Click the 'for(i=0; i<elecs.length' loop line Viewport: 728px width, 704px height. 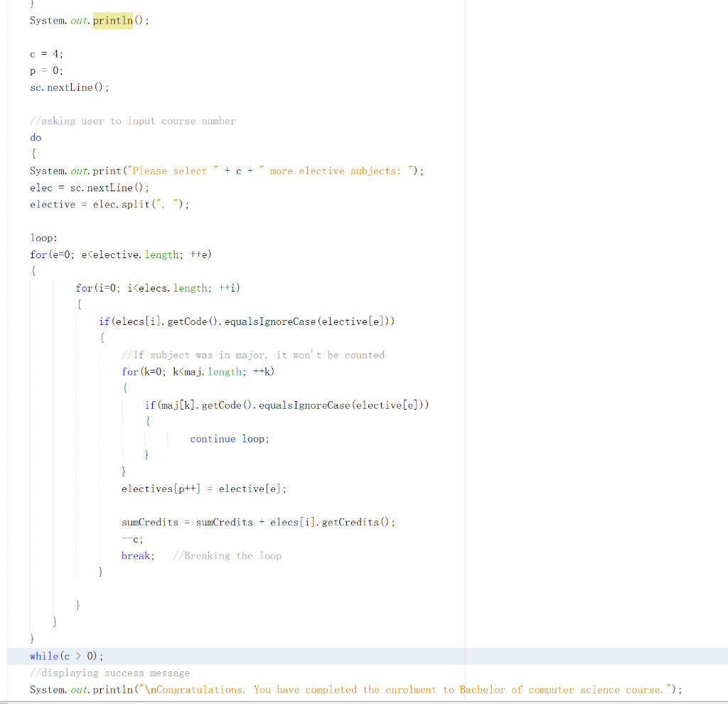click(x=158, y=288)
